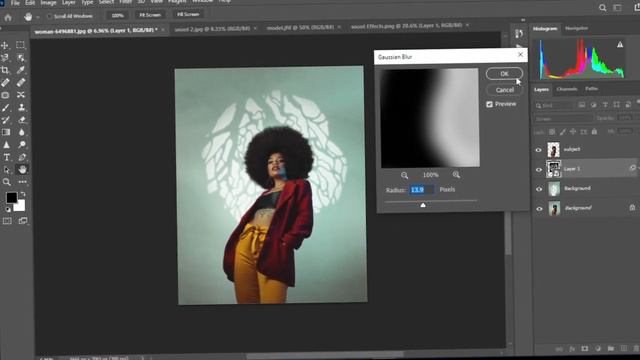The image size is (640, 360).
Task: Select the Brush tool
Action: [5, 108]
